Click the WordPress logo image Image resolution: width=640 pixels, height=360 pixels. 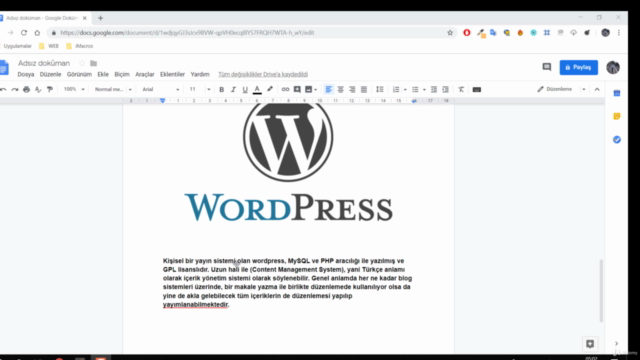pyautogui.click(x=288, y=163)
